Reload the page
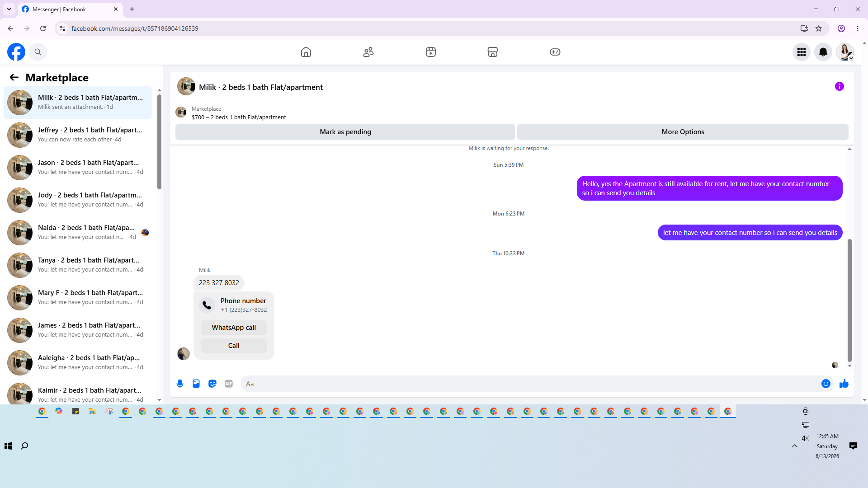868x488 pixels. click(x=43, y=28)
